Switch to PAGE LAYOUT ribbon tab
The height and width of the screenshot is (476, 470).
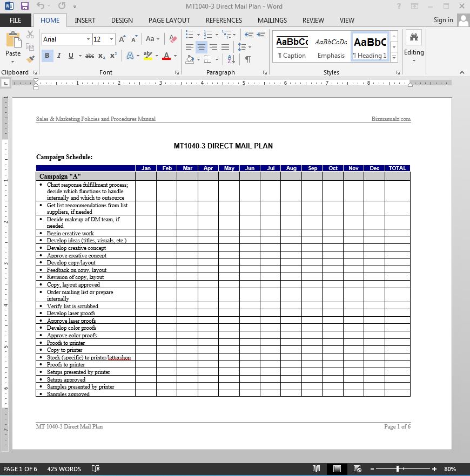[x=169, y=21]
